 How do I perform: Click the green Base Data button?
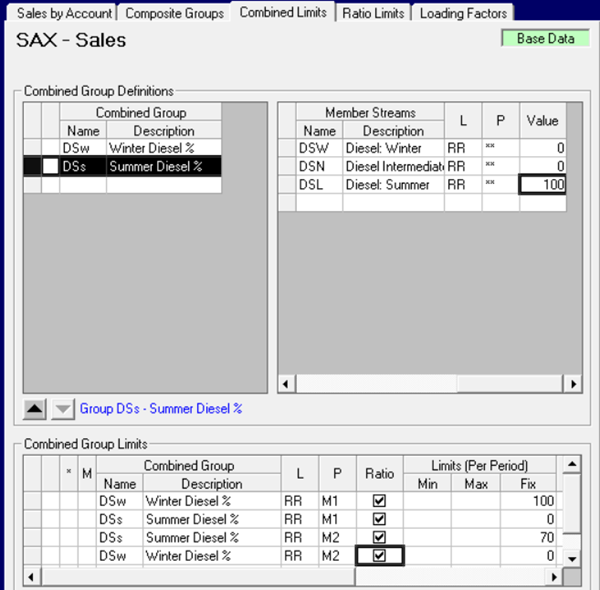point(545,39)
